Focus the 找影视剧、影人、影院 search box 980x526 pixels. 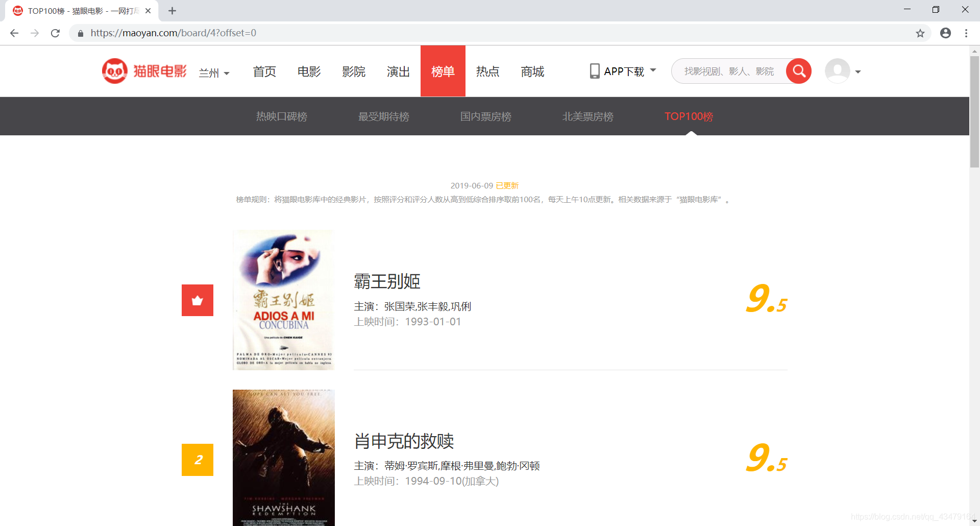[729, 71]
